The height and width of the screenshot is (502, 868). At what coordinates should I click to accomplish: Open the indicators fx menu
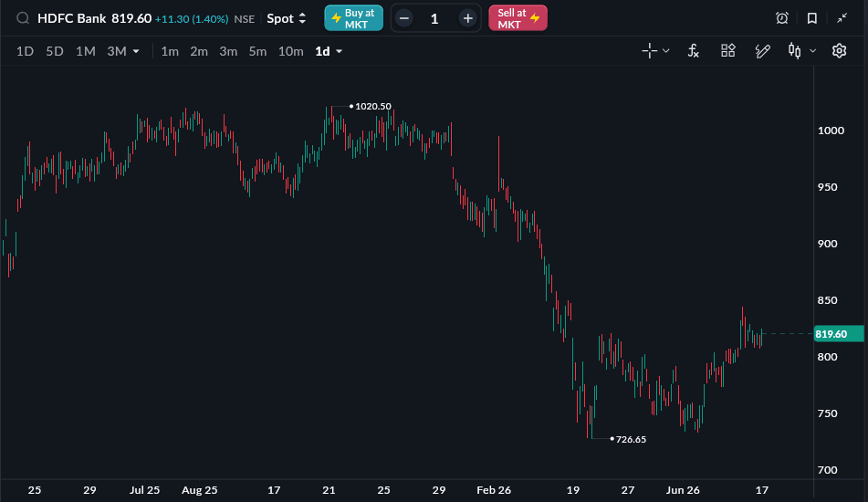[693, 51]
